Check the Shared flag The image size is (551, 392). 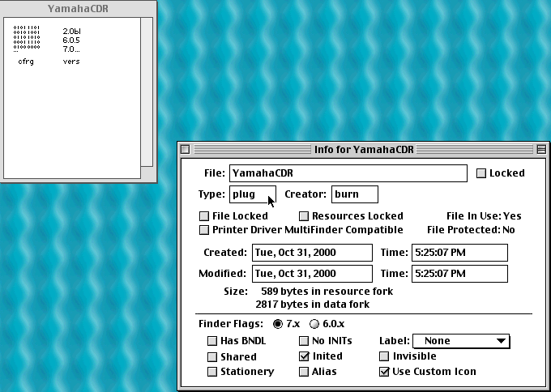(x=212, y=357)
